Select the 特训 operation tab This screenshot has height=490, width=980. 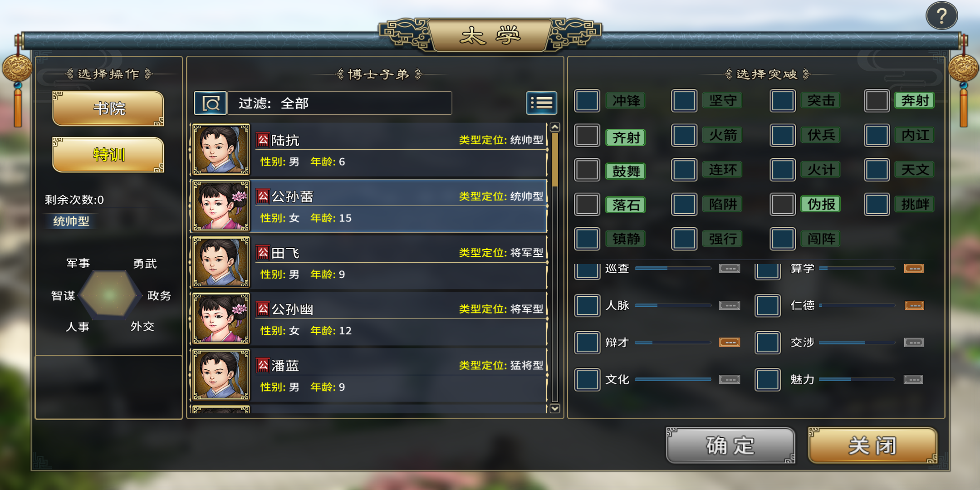[108, 155]
